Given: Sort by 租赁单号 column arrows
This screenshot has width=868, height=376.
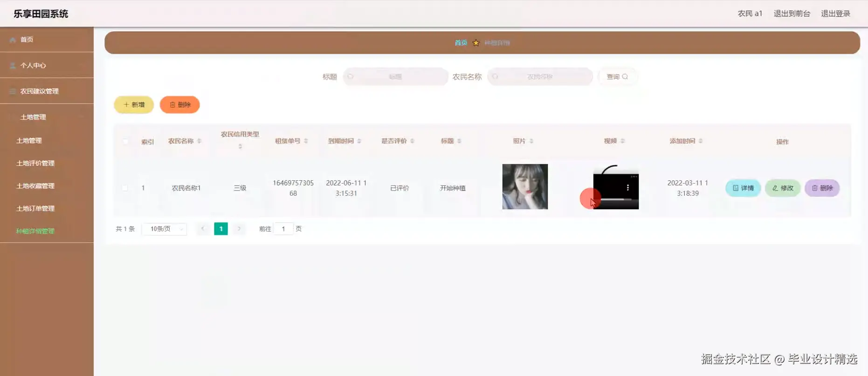Looking at the screenshot, I should click(306, 141).
